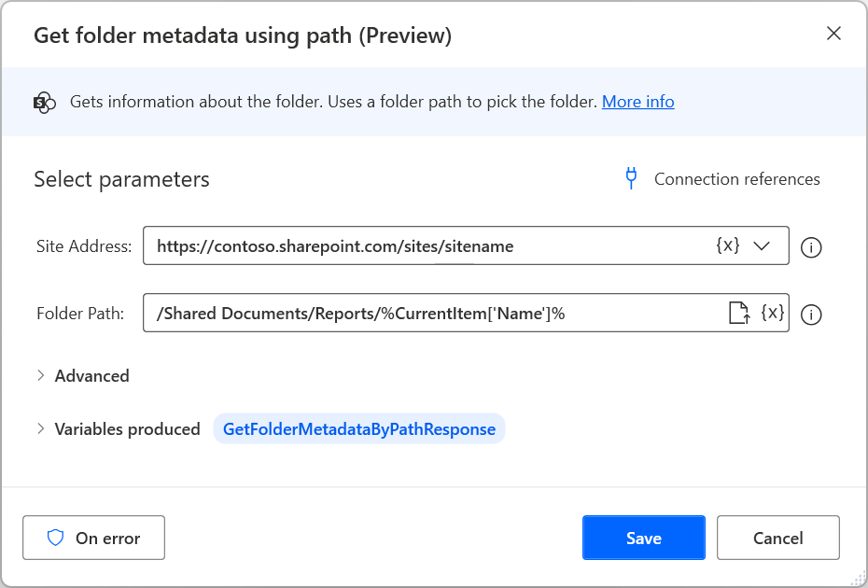Click into the Site Address text field

point(420,246)
